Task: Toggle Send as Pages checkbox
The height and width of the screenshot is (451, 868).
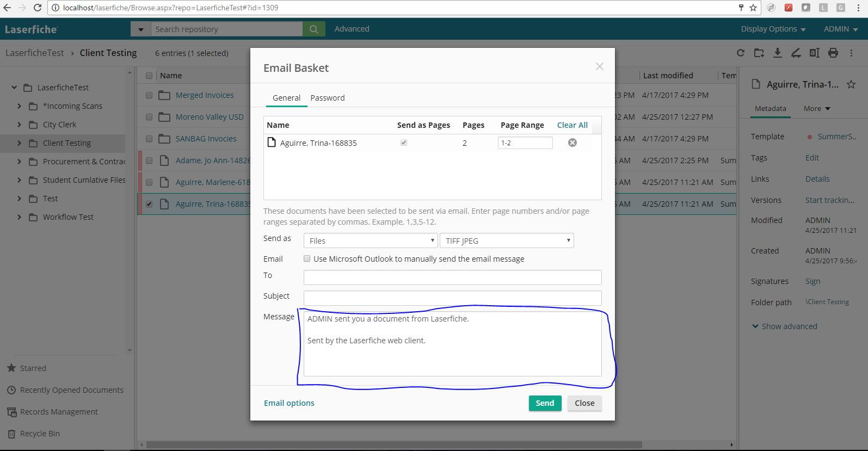Action: pyautogui.click(x=404, y=143)
